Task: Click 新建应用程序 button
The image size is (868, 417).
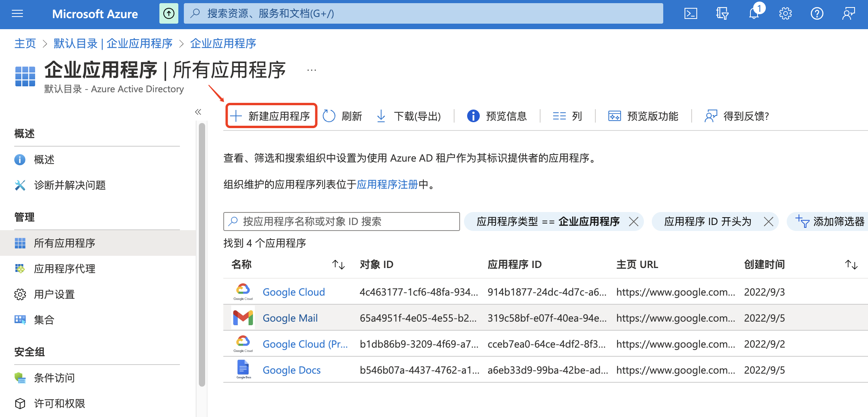Action: [271, 116]
